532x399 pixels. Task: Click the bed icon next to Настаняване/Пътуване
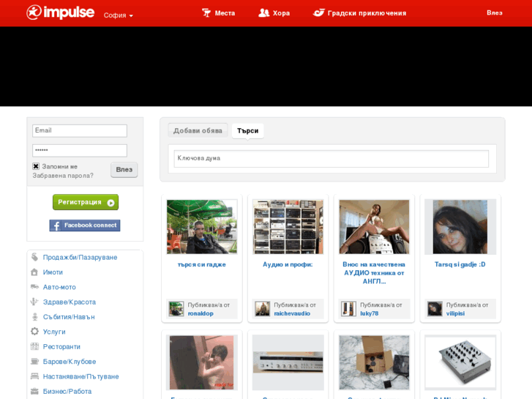[x=34, y=376]
